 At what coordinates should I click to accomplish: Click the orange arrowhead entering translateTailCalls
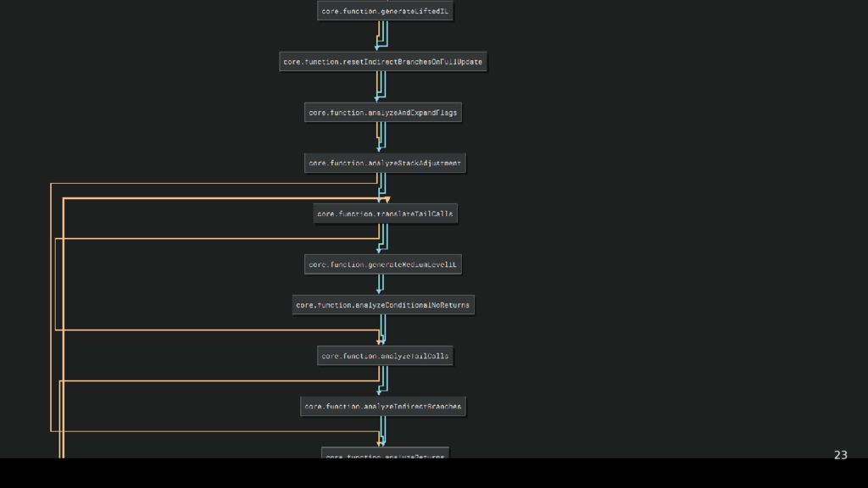(x=387, y=201)
